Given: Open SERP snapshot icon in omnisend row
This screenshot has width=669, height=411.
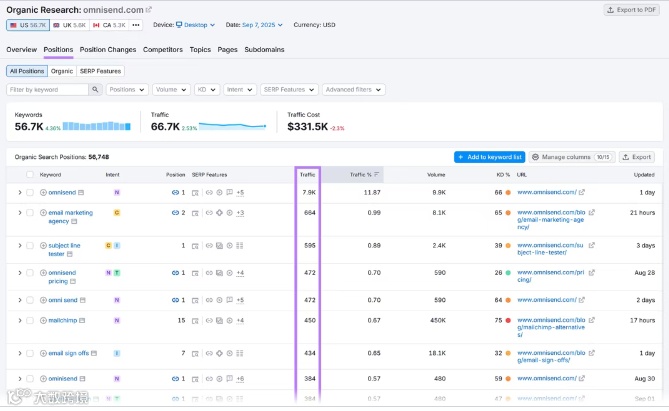Looking at the screenshot, I should pyautogui.click(x=195, y=193).
